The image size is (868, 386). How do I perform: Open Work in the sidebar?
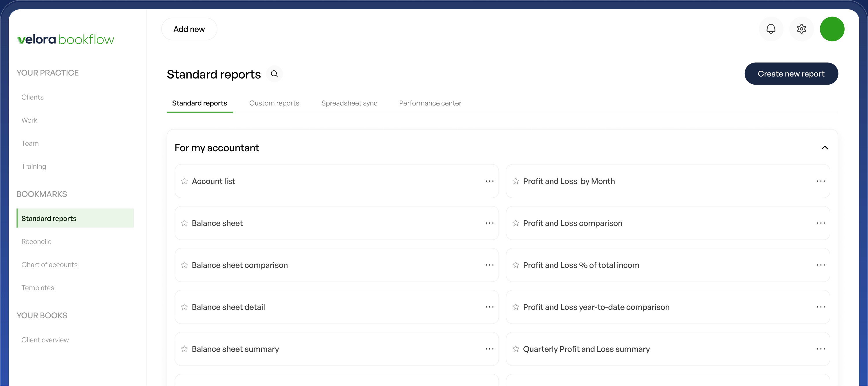point(29,120)
